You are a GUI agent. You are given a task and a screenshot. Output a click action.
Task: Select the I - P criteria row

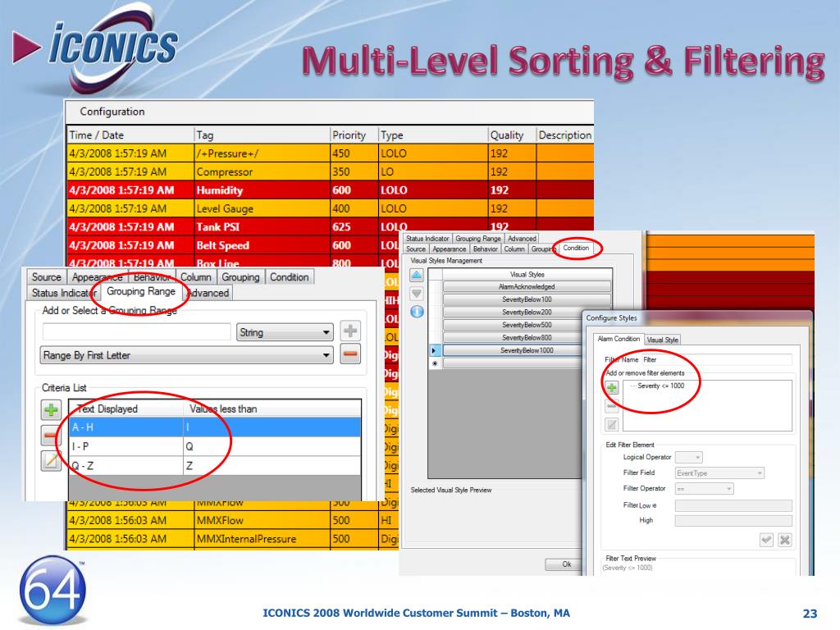[x=215, y=446]
